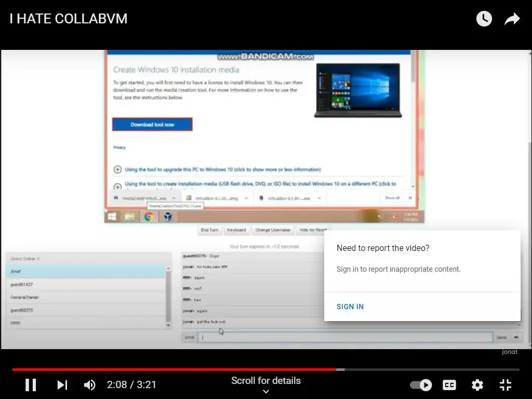Click the Keyboard button
532x399 pixels.
click(x=236, y=230)
